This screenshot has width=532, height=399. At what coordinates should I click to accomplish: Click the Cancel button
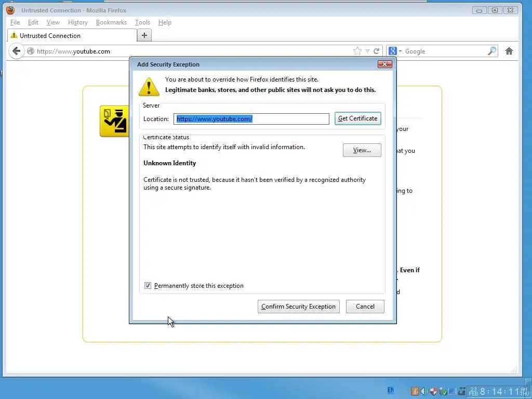(x=365, y=307)
